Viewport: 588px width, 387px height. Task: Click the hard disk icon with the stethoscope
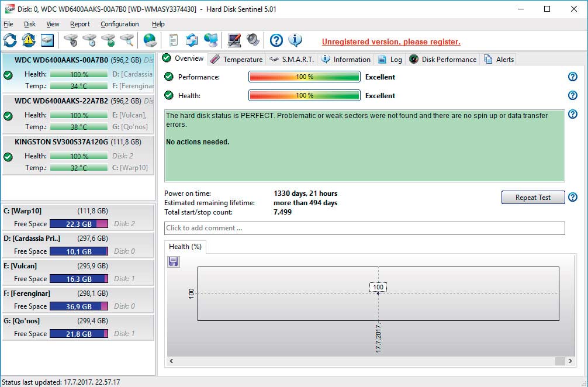(71, 40)
